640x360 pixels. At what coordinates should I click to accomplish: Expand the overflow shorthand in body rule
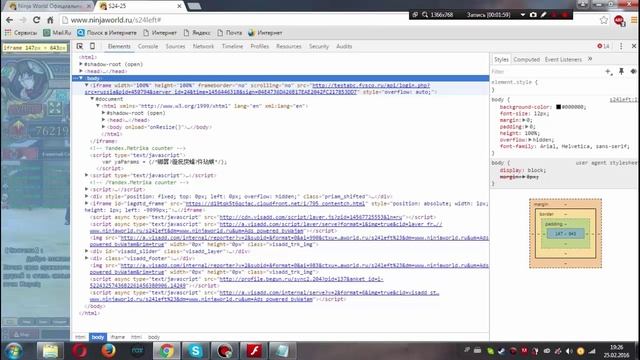(x=530, y=140)
